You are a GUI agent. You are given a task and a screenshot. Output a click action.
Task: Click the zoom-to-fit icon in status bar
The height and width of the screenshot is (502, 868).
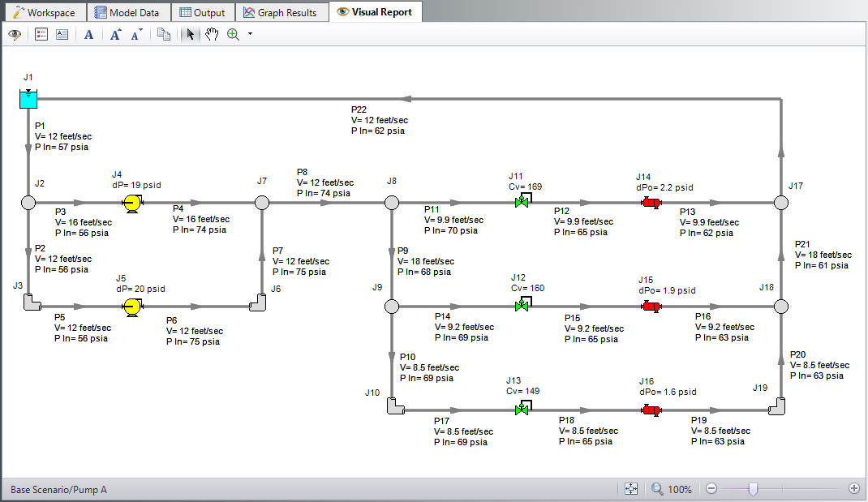pos(632,489)
